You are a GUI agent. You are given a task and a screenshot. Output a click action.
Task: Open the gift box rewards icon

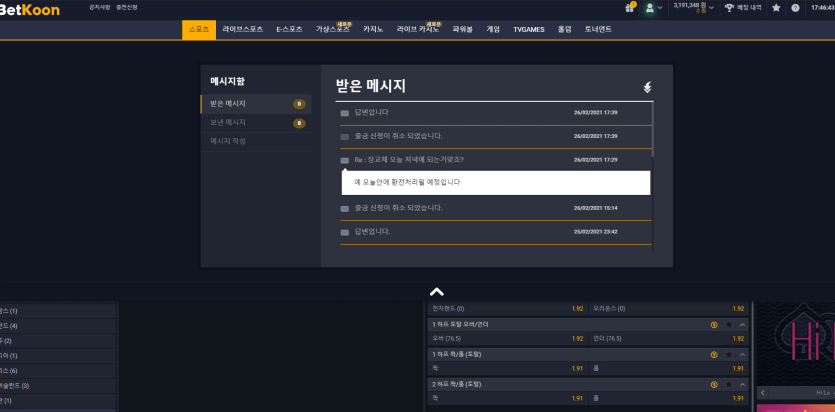click(x=630, y=7)
